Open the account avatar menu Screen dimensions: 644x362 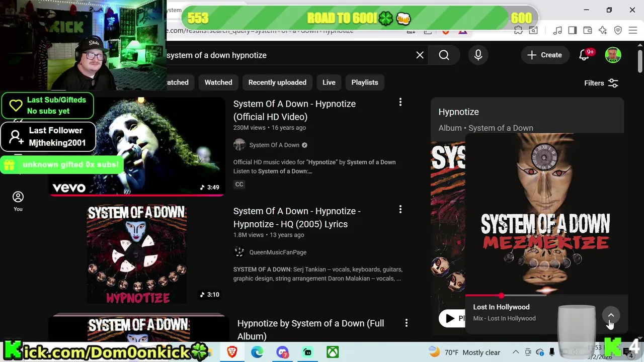(x=613, y=55)
